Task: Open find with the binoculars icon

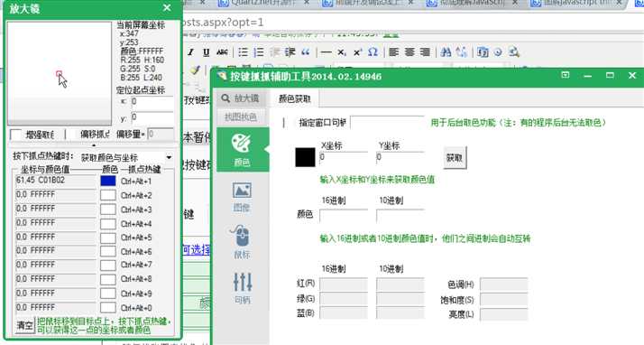Action: pos(446,52)
